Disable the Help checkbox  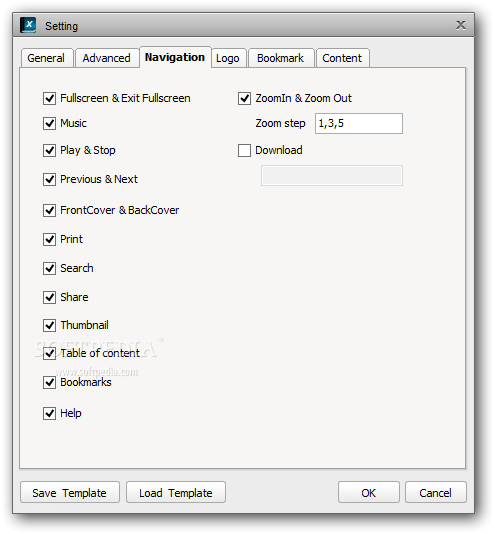(x=49, y=413)
